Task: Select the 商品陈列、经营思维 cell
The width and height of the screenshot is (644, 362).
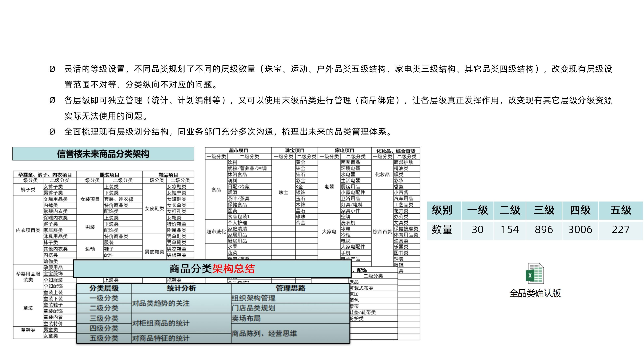Action: (x=264, y=333)
